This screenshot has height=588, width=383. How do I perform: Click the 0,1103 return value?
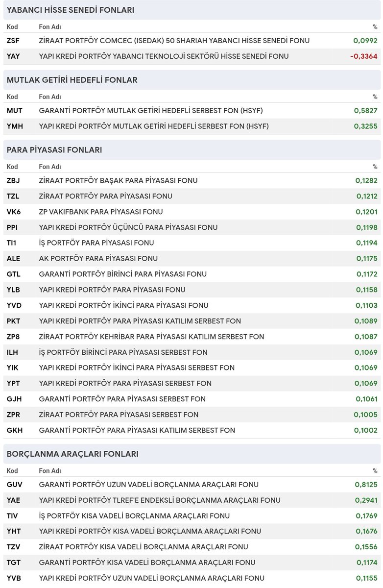(367, 306)
